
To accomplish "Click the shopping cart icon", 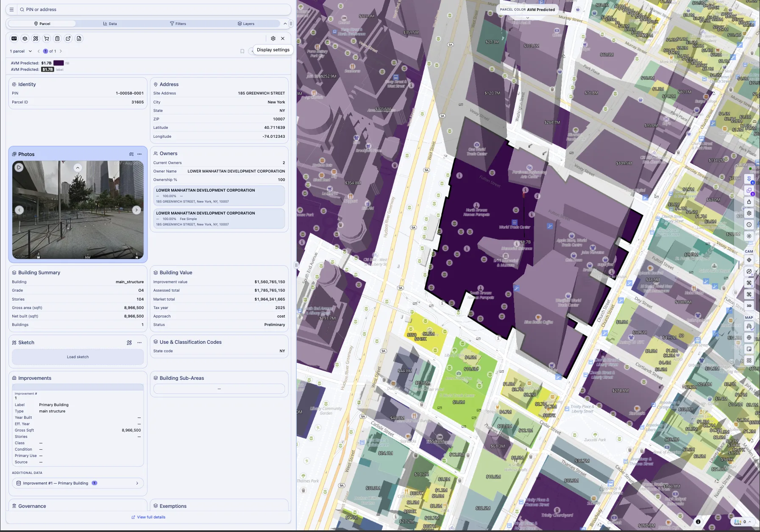I will click(47, 39).
